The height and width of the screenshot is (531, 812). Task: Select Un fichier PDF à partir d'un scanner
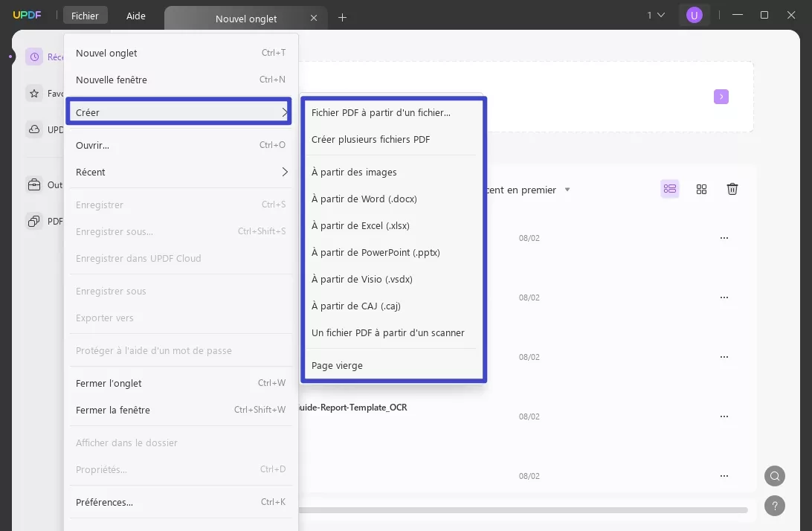[393, 333]
